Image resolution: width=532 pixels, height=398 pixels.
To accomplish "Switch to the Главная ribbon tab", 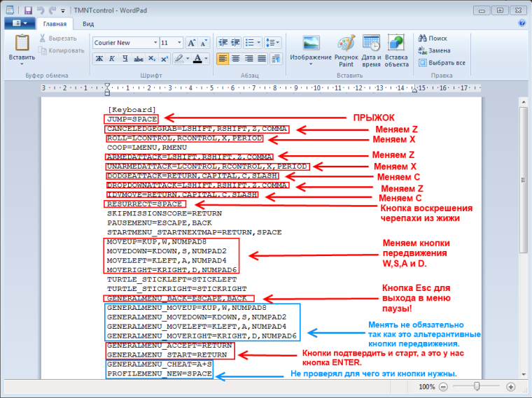I will (55, 24).
